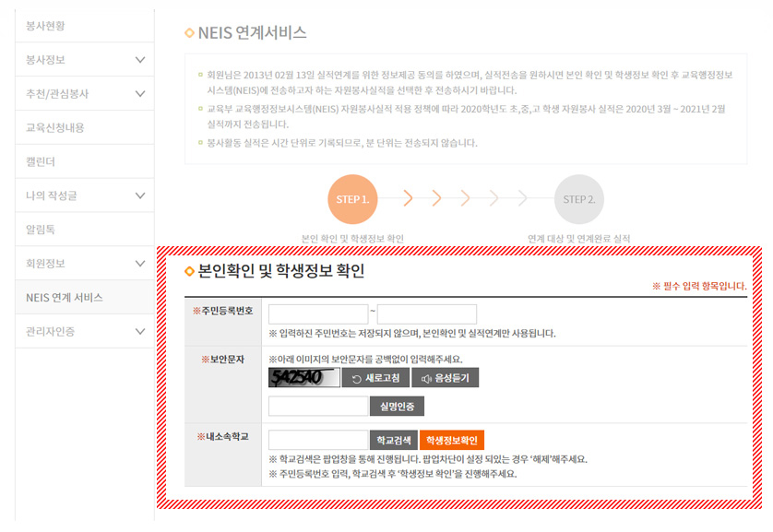Expand the 추천/관심봉사 chevron

pyautogui.click(x=140, y=94)
